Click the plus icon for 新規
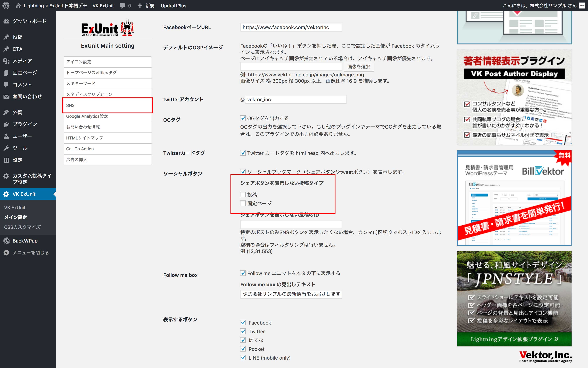 coord(140,6)
